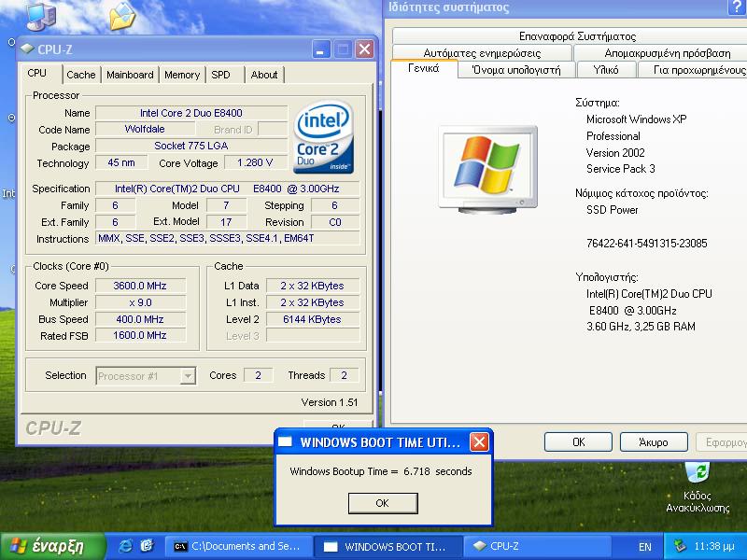The height and width of the screenshot is (560, 747).
Task: Click the product ID 76422-641-5491315-23085
Action: tap(647, 244)
